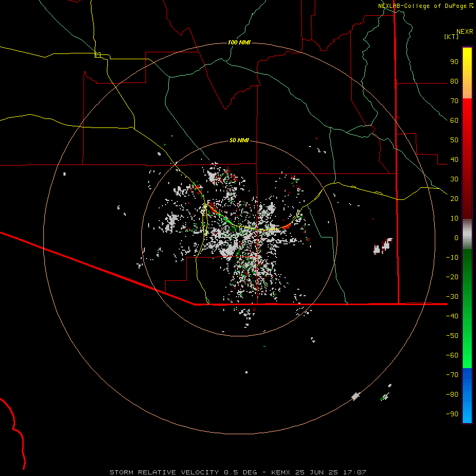476x476 pixels.
Task: Click the 40 value on velocity scale
Action: pos(454,160)
